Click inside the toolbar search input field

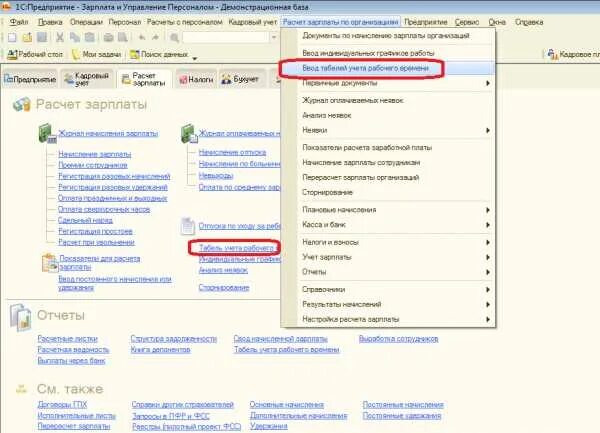coord(226,37)
